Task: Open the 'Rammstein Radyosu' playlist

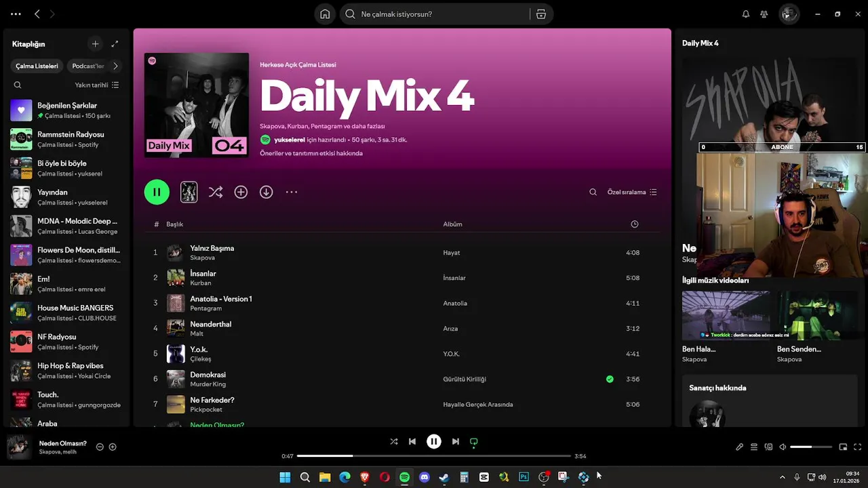Action: 66,139
